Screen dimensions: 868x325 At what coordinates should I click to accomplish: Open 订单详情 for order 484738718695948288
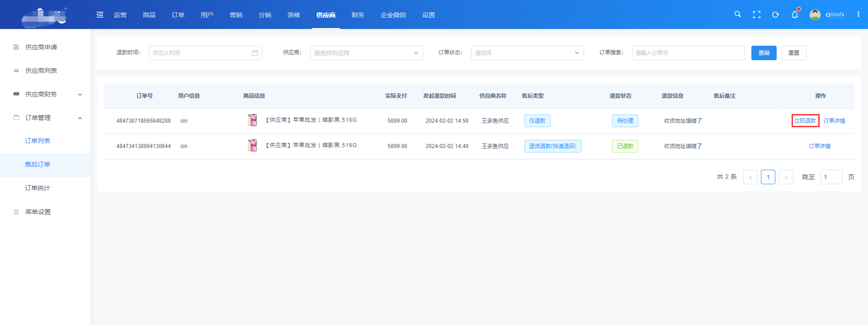834,121
